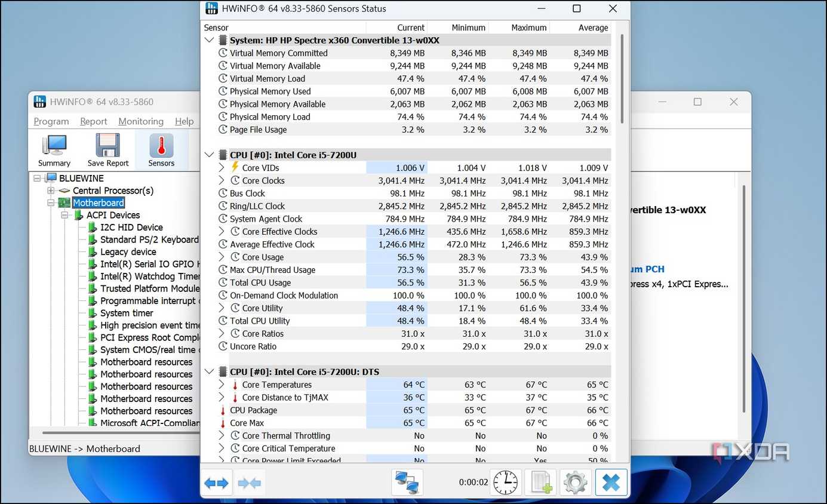827x504 pixels.
Task: Click the clock icon beside Page File Usage
Action: [223, 129]
